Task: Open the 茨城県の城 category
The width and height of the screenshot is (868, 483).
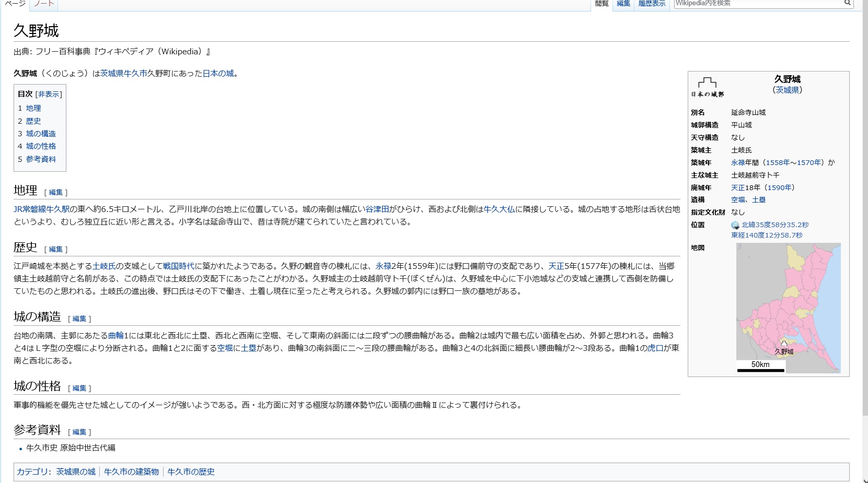Action: tap(76, 472)
